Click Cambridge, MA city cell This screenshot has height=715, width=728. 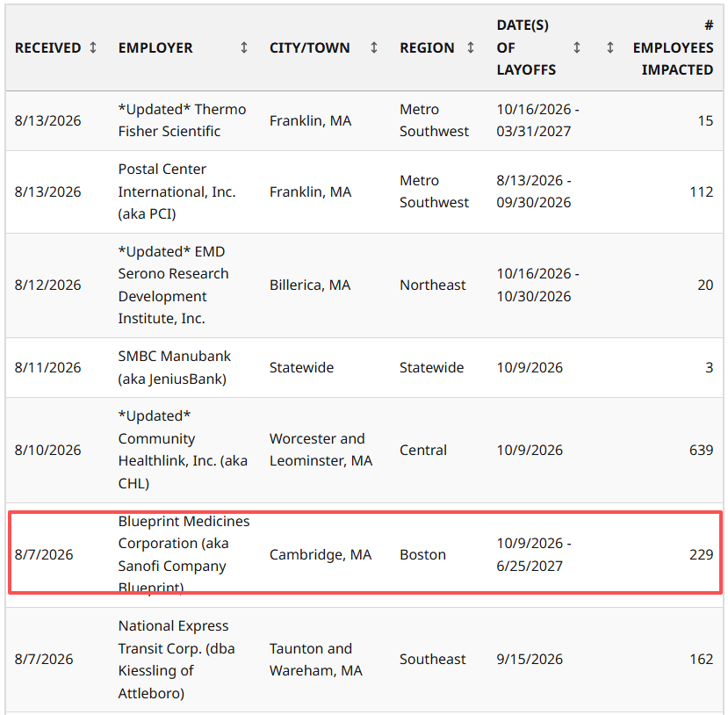pos(321,554)
